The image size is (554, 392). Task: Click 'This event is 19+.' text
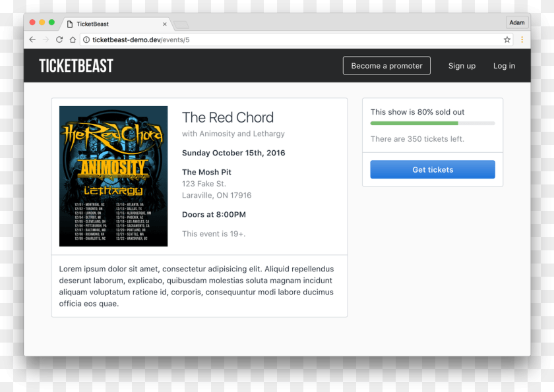(214, 234)
